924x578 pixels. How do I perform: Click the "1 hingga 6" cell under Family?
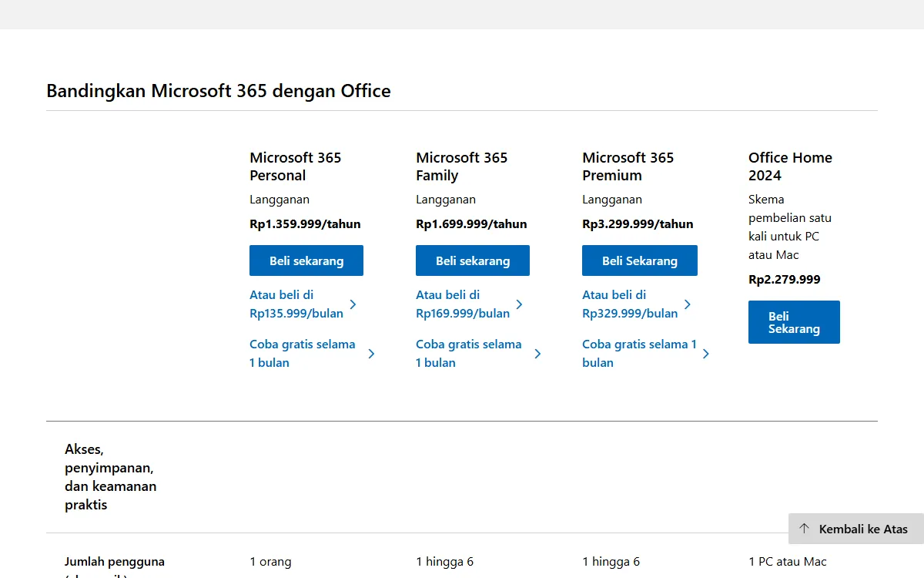point(444,562)
